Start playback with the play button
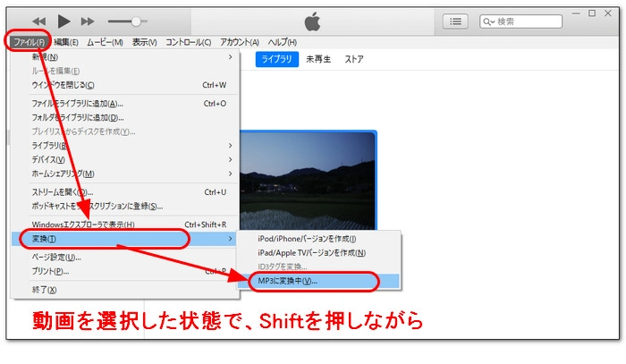The height and width of the screenshot is (364, 626). 63,21
